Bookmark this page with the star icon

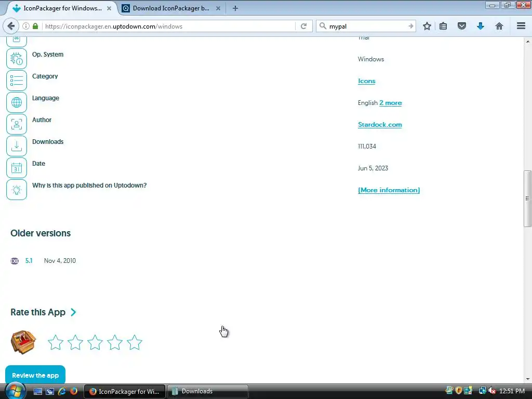pyautogui.click(x=427, y=26)
